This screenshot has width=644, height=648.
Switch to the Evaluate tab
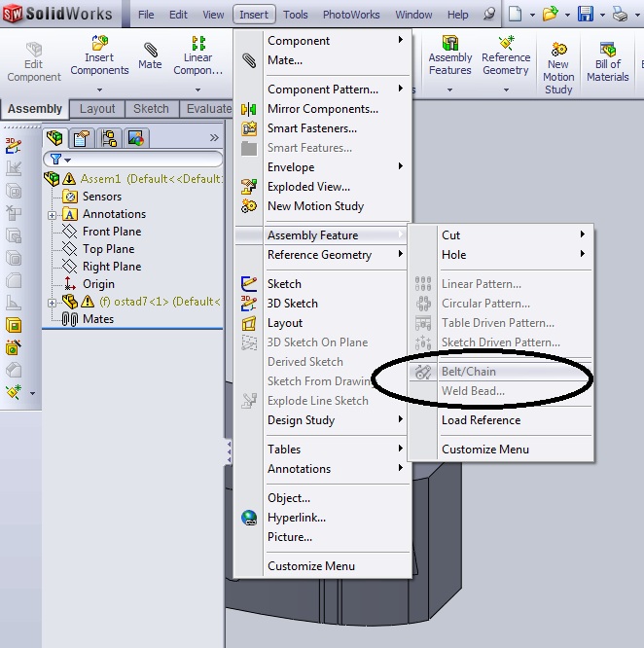[208, 109]
